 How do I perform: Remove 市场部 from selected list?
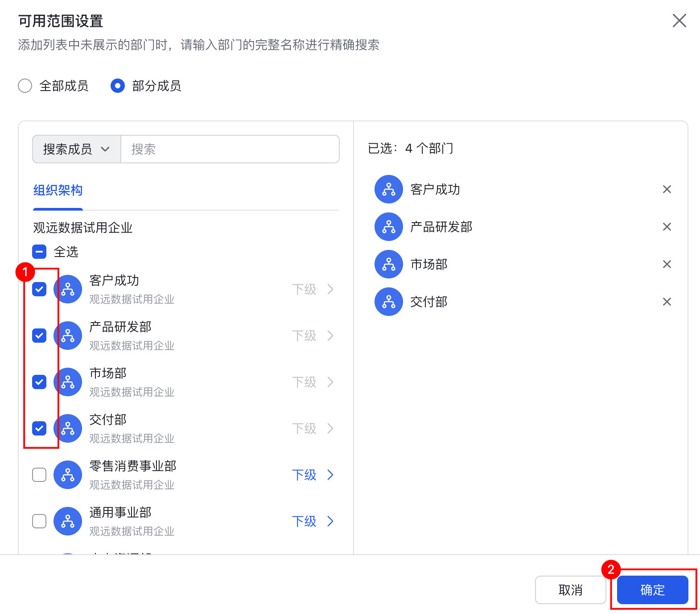667,265
